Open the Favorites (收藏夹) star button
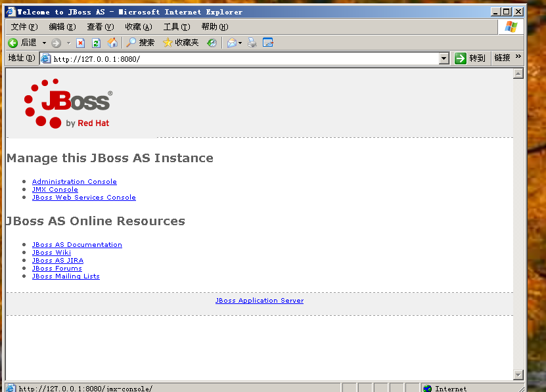The width and height of the screenshot is (546, 392). pos(181,43)
